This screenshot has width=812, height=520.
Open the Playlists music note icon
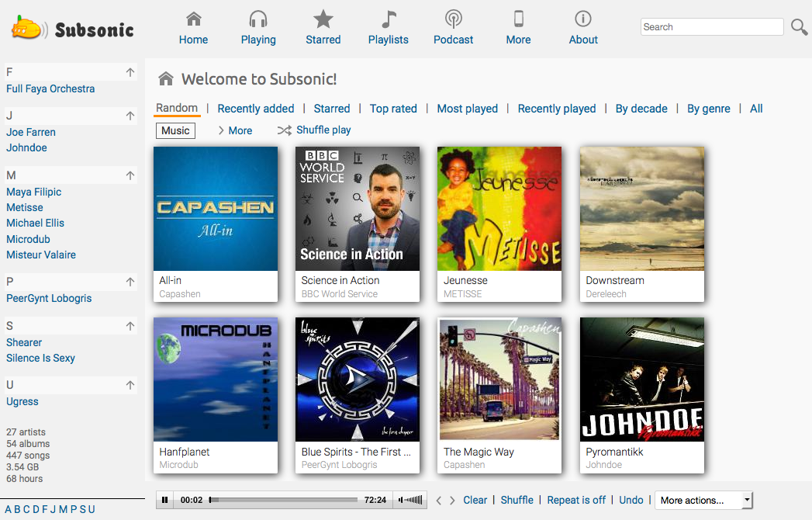[389, 19]
